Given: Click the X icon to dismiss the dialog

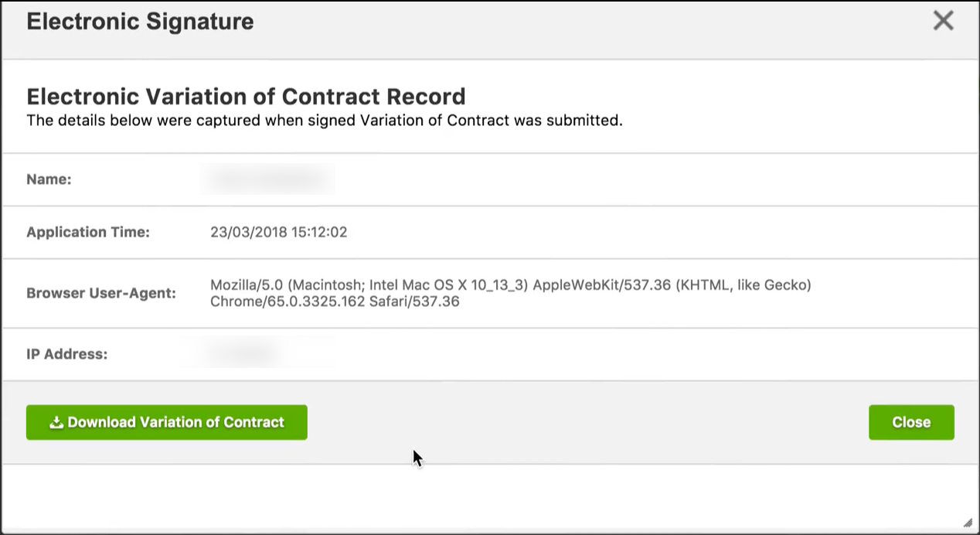Looking at the screenshot, I should (x=943, y=21).
